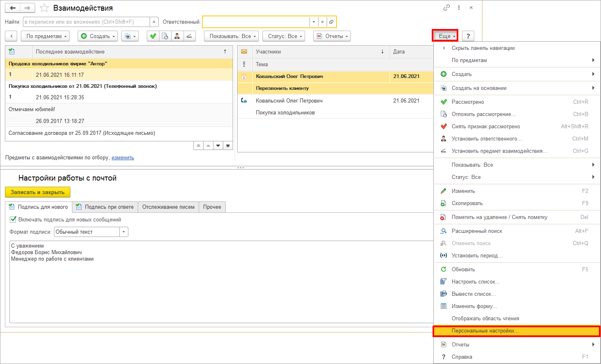Open the Создать на основании submenu
601x364 pixels.
tap(517, 88)
